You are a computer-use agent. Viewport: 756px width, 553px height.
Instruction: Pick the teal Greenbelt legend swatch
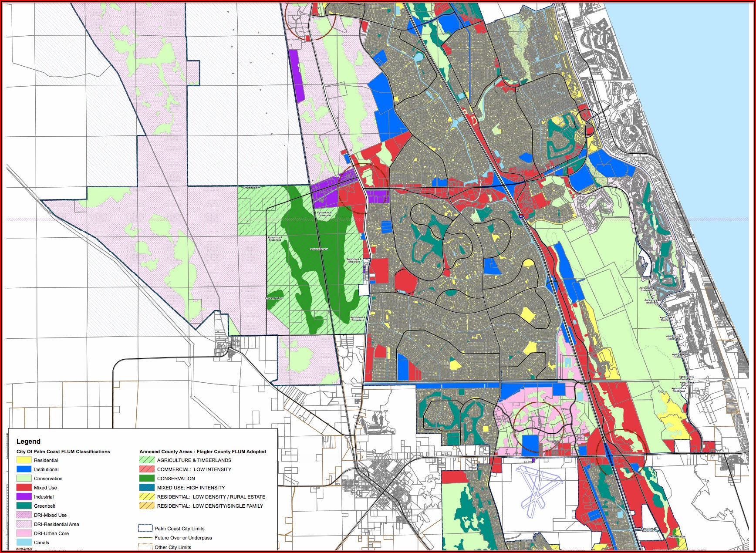(x=24, y=506)
